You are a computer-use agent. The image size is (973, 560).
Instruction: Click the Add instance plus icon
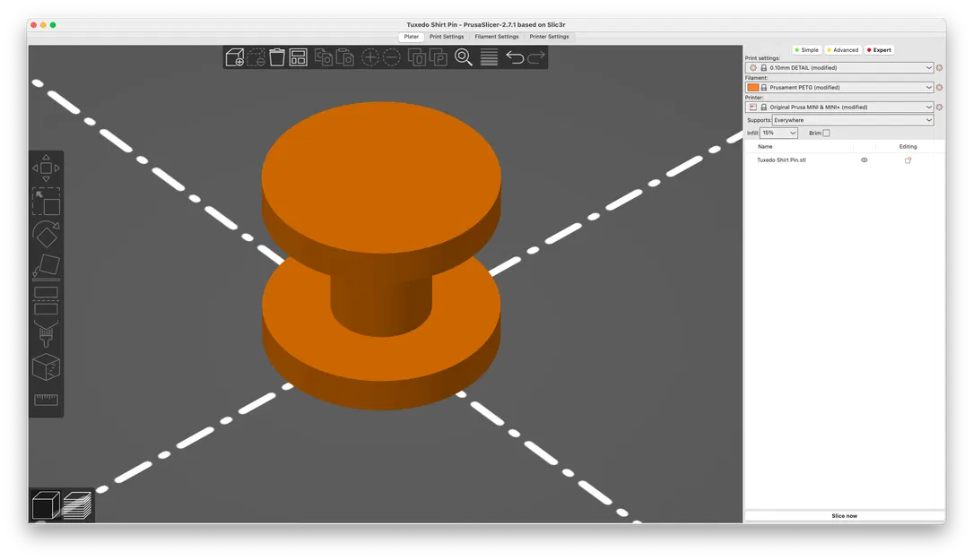(x=369, y=57)
